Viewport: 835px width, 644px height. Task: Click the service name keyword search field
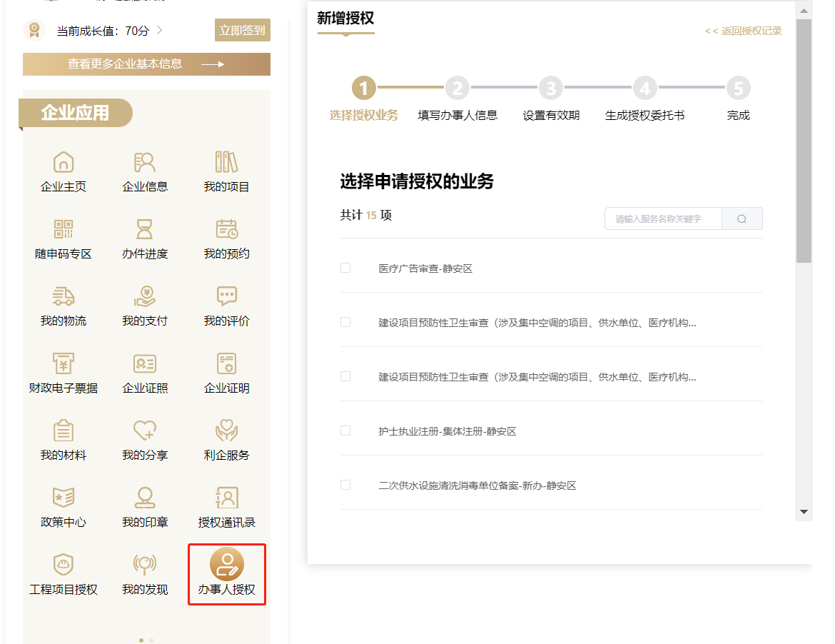663,218
